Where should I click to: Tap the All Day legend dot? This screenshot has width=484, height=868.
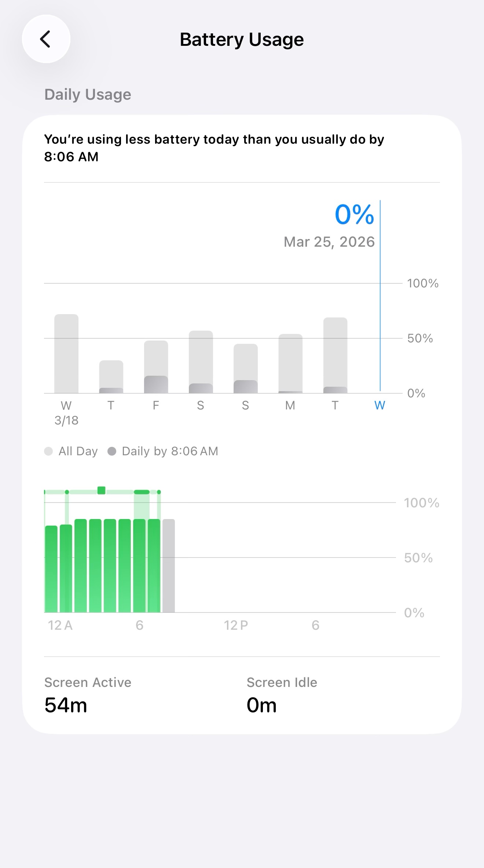point(48,451)
